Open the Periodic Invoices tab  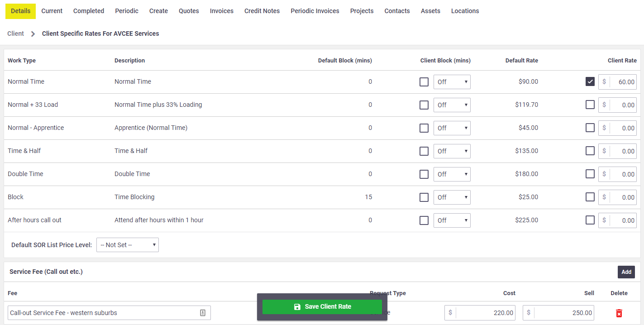pos(315,11)
